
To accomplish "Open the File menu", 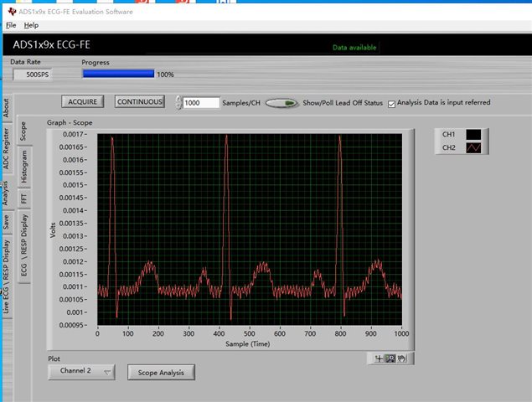I will click(11, 25).
